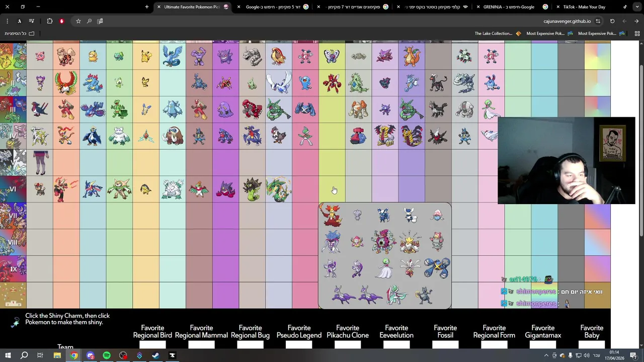Click the generation VII row header

coord(13,216)
